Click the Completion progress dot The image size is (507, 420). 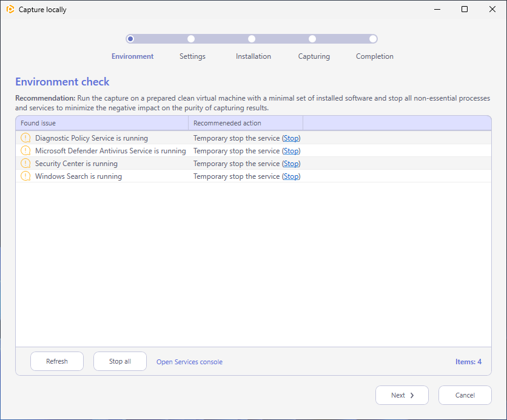(x=373, y=39)
